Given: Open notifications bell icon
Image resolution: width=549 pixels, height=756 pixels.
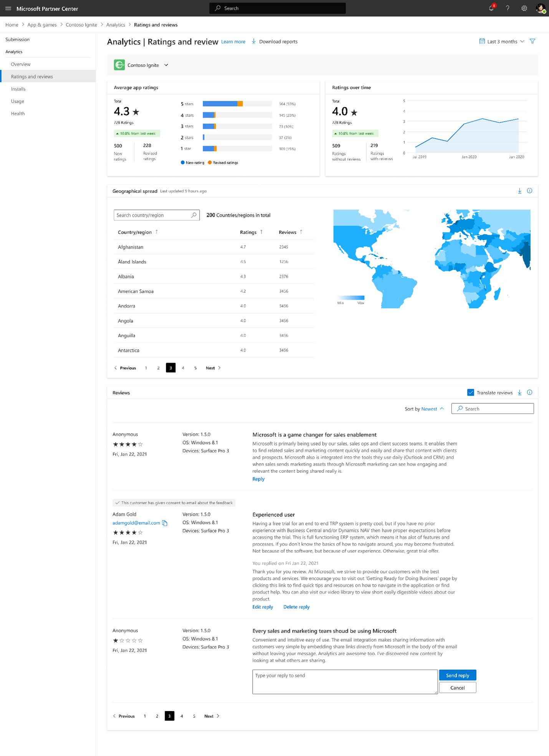Looking at the screenshot, I should click(x=491, y=8).
